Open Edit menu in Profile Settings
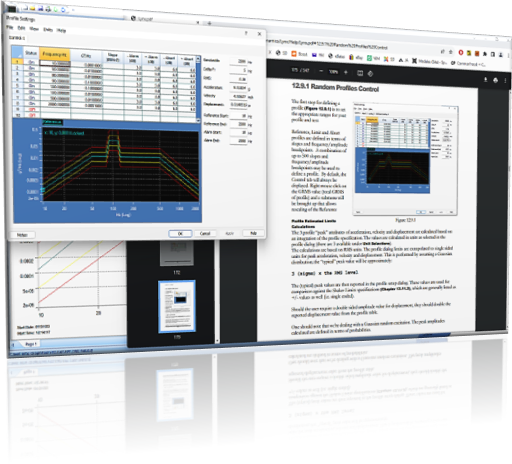 coord(21,28)
